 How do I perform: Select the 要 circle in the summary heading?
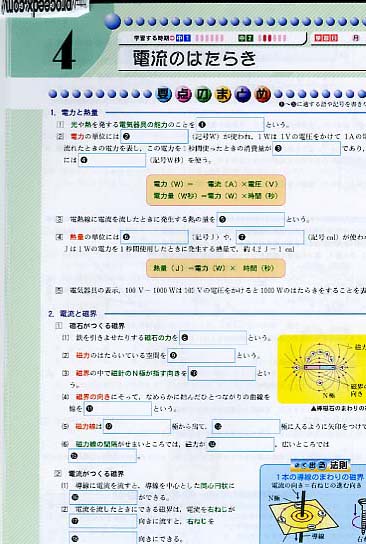[164, 94]
